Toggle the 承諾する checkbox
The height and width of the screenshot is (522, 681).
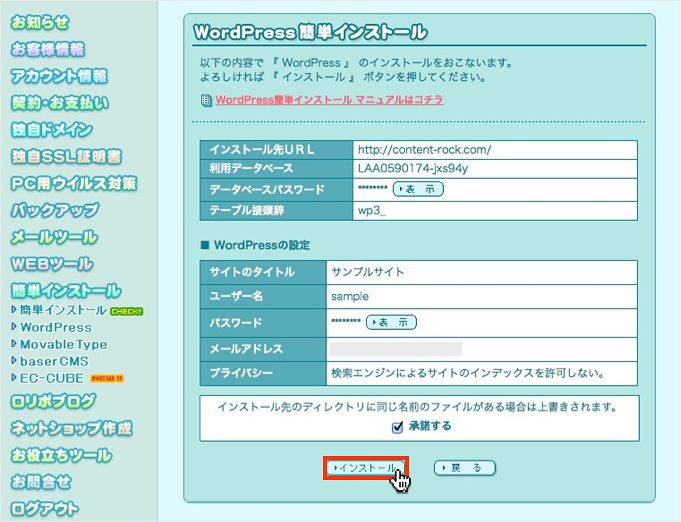397,427
